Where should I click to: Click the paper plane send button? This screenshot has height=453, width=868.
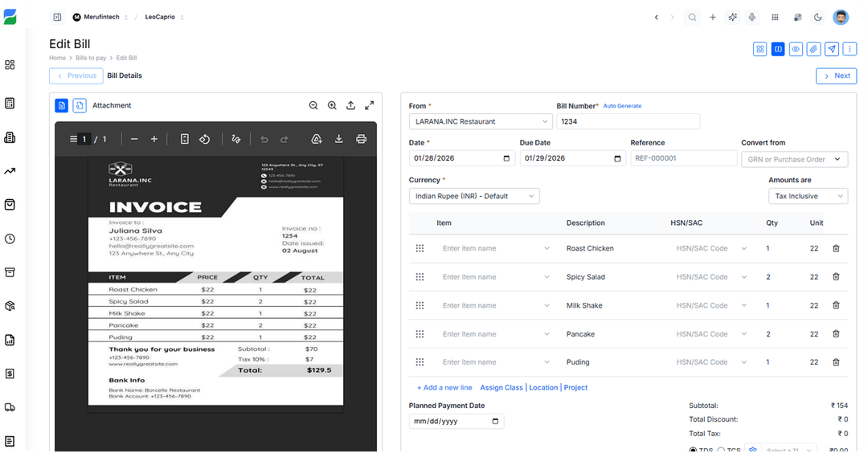[832, 49]
